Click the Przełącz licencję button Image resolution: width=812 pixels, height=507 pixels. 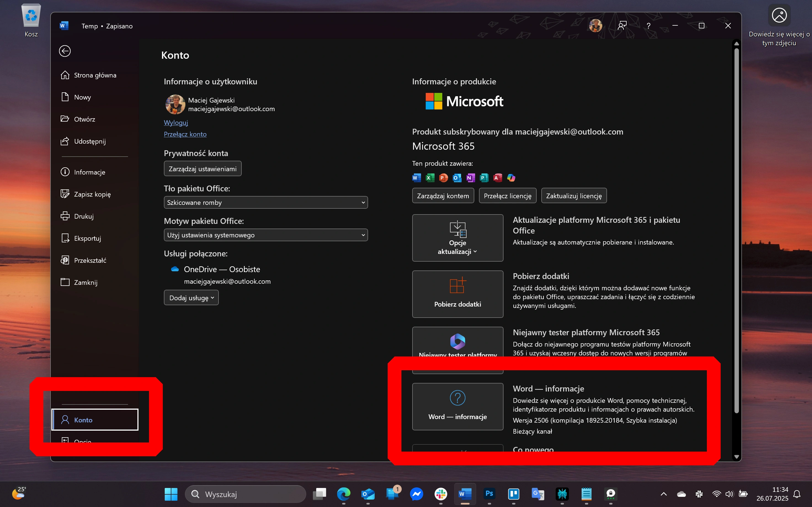pos(508,196)
